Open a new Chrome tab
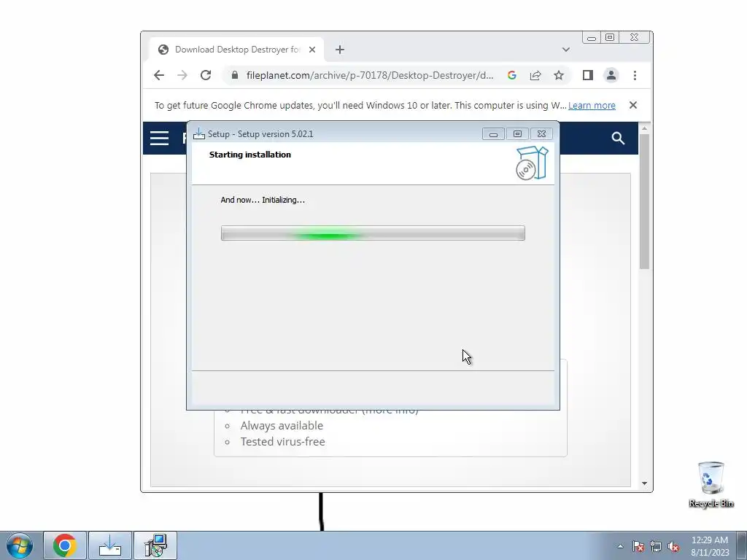 (x=340, y=50)
